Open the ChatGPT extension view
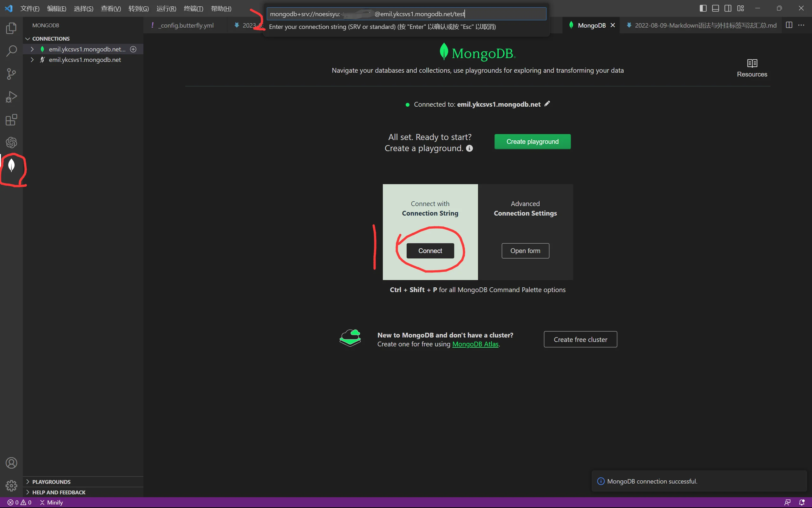Image resolution: width=812 pixels, height=508 pixels. (11, 143)
